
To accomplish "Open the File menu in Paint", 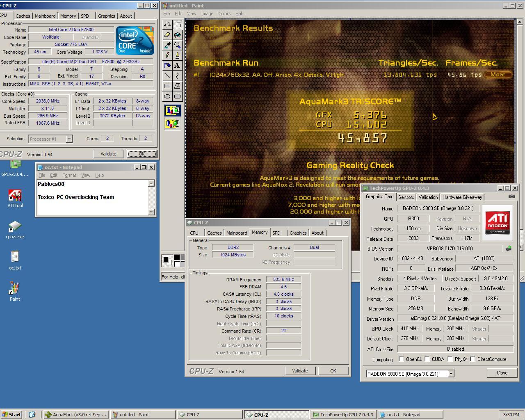I will tap(167, 14).
